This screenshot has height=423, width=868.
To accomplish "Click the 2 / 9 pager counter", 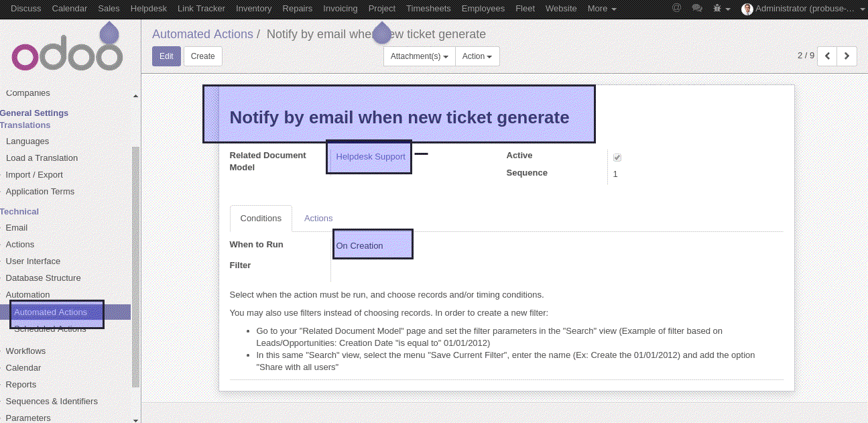I will click(x=806, y=56).
